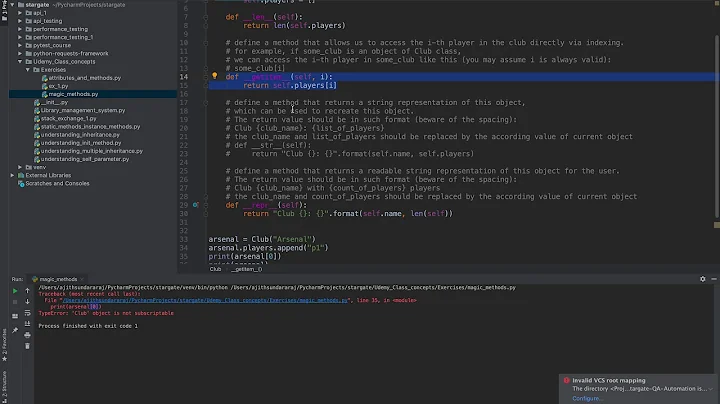The width and height of the screenshot is (720, 404).
Task: Select static_methods_instance_methods.py file
Action: [x=90, y=127]
